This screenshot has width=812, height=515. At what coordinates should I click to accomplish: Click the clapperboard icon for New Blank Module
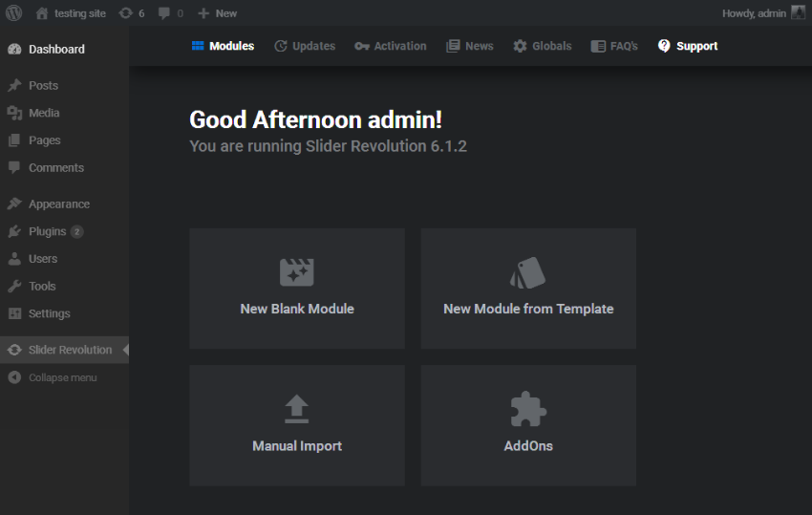(x=297, y=272)
